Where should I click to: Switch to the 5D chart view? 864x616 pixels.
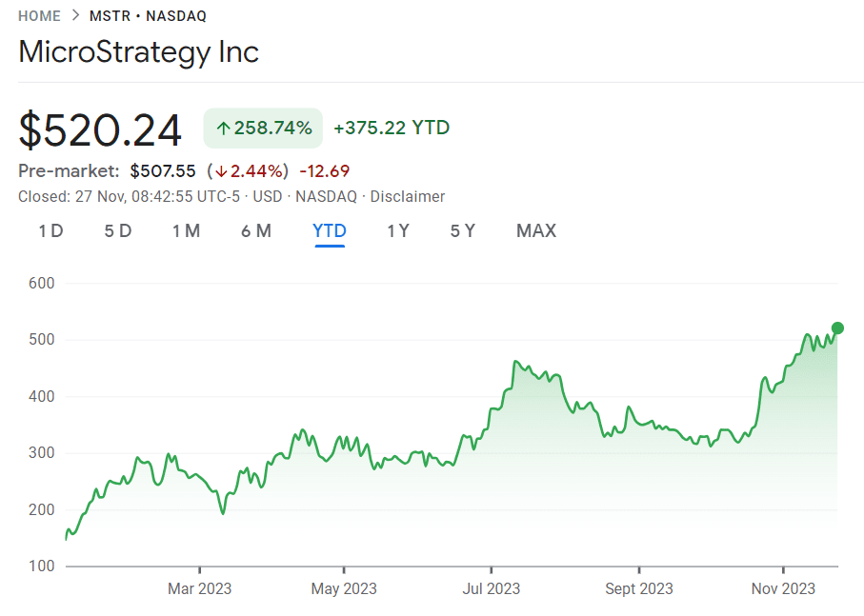pos(118,230)
